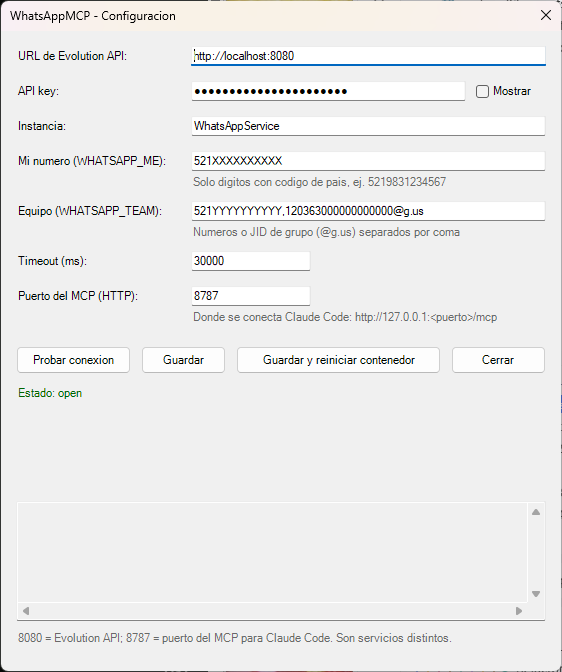This screenshot has height=672, width=562.
Task: Click the Guardar button
Action: tap(183, 360)
